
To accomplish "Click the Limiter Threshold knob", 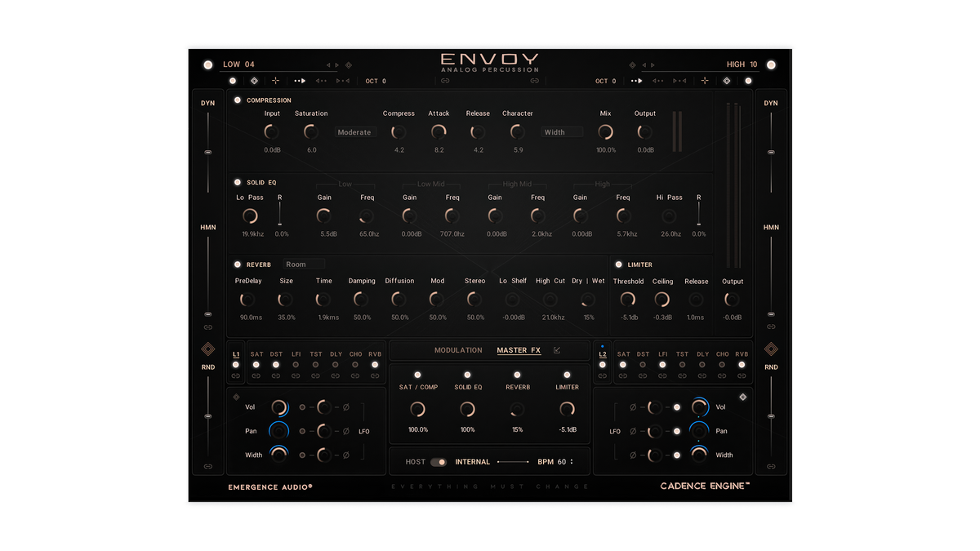I will point(628,300).
